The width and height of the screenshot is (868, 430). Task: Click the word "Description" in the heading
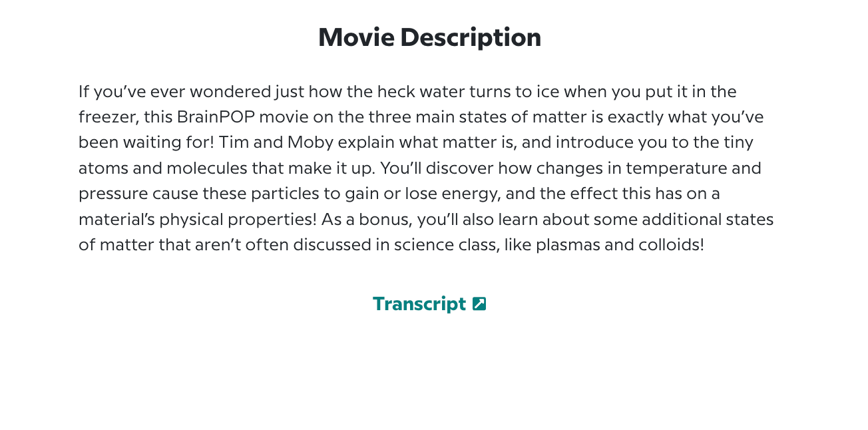(471, 37)
